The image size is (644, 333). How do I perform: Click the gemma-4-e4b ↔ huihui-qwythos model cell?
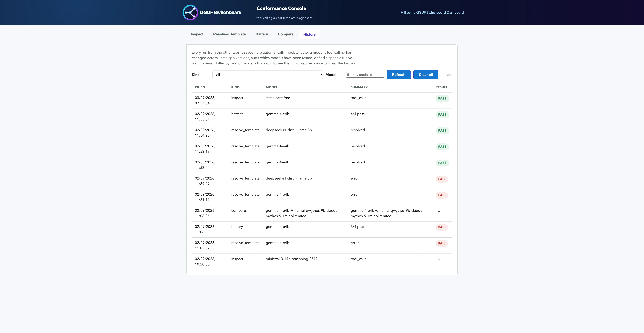[x=302, y=213]
